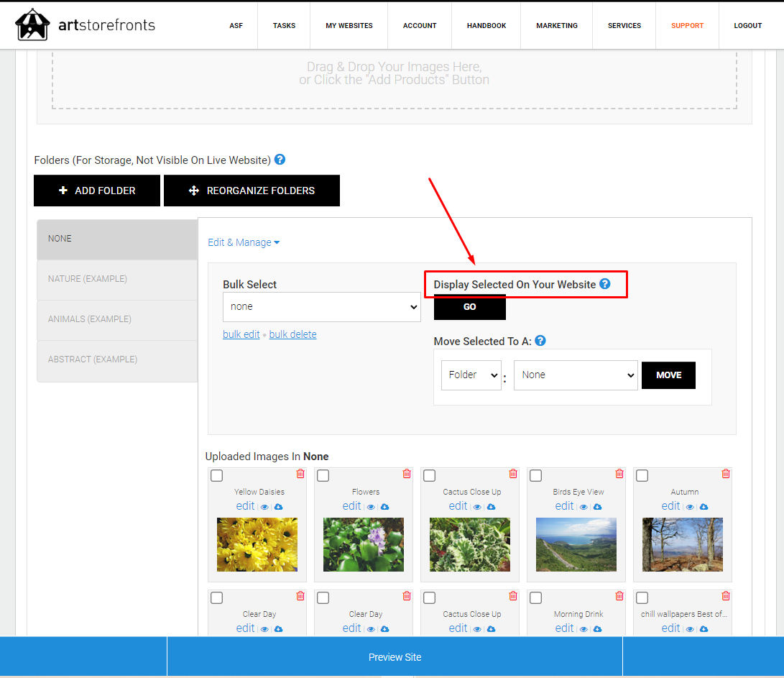Viewport: 784px width, 678px height.
Task: Go to the MARKETING menu item
Action: [556, 25]
